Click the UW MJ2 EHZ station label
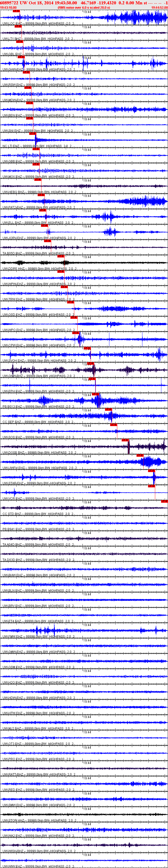Viewport: 168px width, 868px height. coord(38,729)
